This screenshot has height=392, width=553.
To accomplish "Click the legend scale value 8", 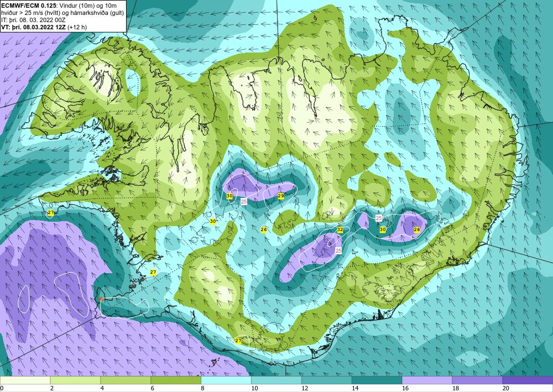I will click(203, 389).
